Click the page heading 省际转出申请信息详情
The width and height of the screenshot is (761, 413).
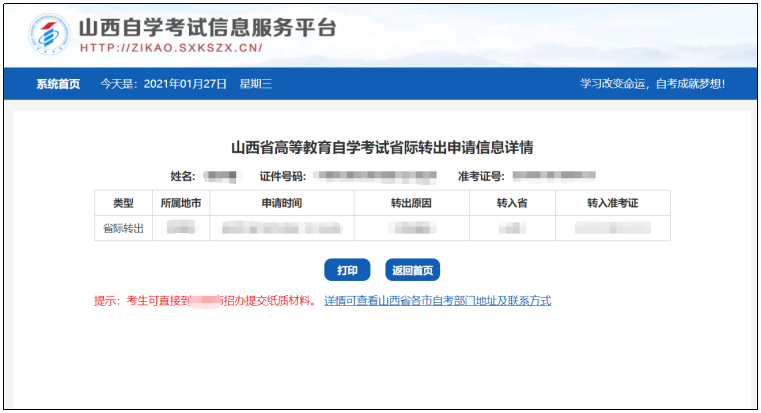[x=381, y=148]
